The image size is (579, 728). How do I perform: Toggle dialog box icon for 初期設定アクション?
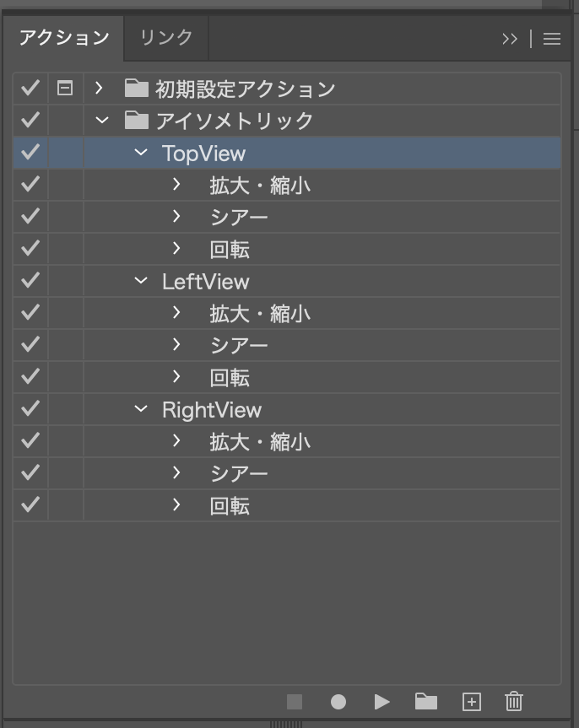tap(65, 88)
